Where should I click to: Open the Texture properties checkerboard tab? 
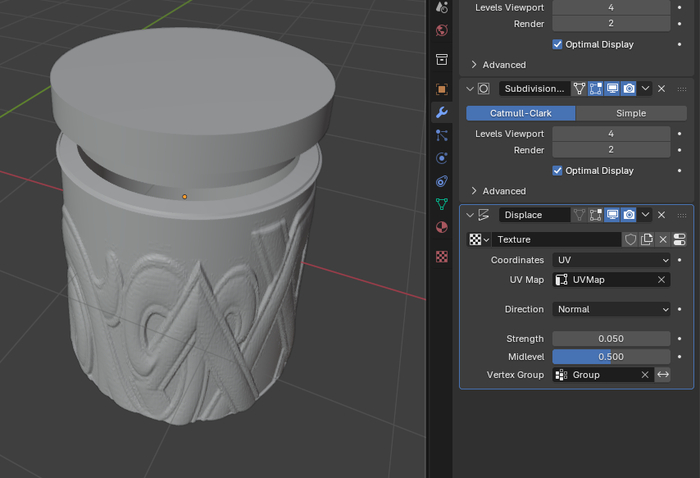click(442, 256)
